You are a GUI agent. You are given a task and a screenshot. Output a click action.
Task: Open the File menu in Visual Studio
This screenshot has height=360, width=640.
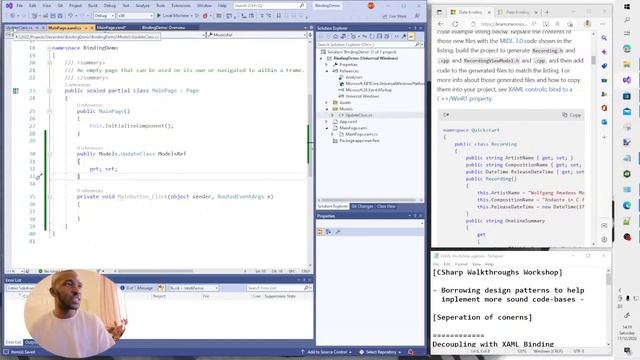20,6
